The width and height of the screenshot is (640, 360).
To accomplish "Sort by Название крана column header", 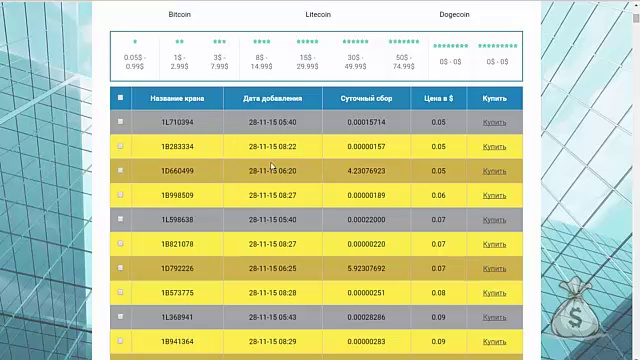I will [x=177, y=98].
